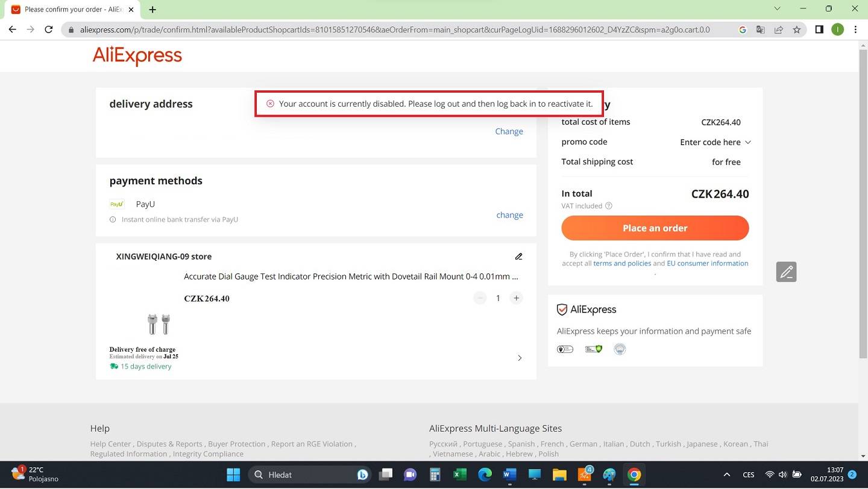
Task: Show hidden system tray icons
Action: [727, 475]
